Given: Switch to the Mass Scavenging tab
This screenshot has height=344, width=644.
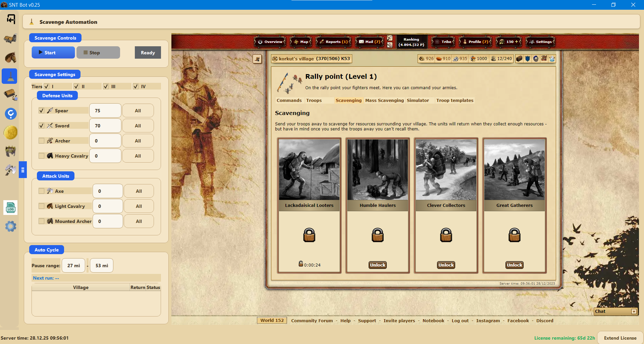Looking at the screenshot, I should [x=384, y=101].
